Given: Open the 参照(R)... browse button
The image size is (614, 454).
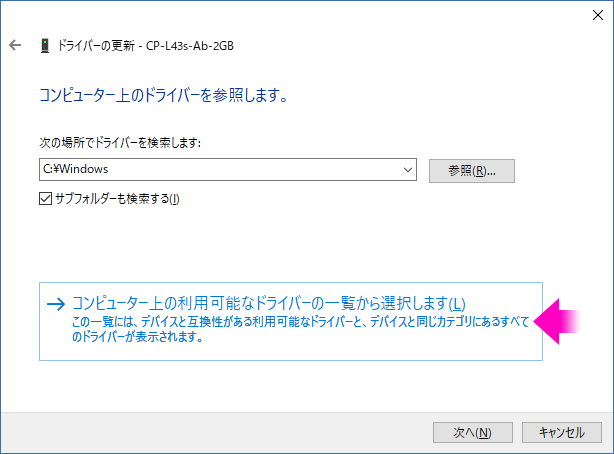Looking at the screenshot, I should tap(471, 171).
